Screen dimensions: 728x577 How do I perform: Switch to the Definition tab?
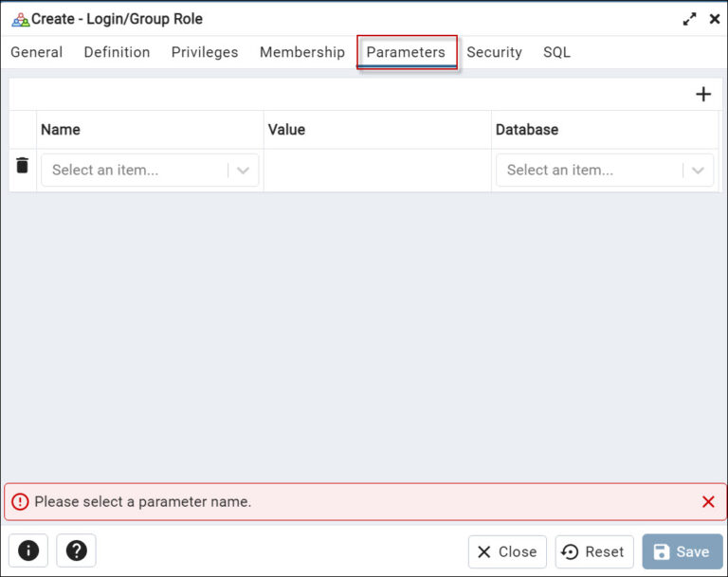pos(117,52)
